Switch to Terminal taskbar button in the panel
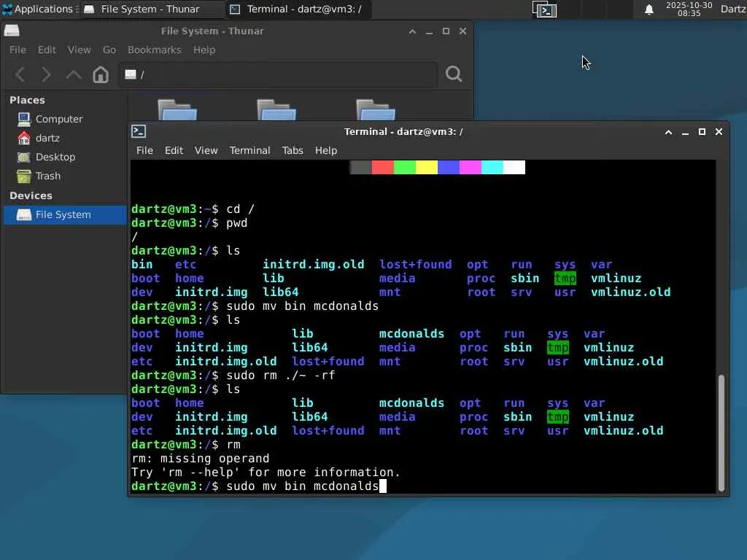This screenshot has height=560, width=747. tap(298, 9)
